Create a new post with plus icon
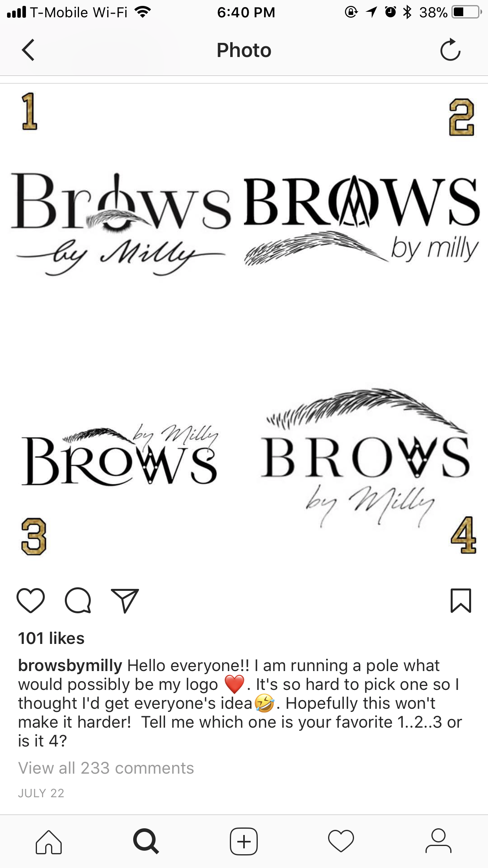 (244, 842)
